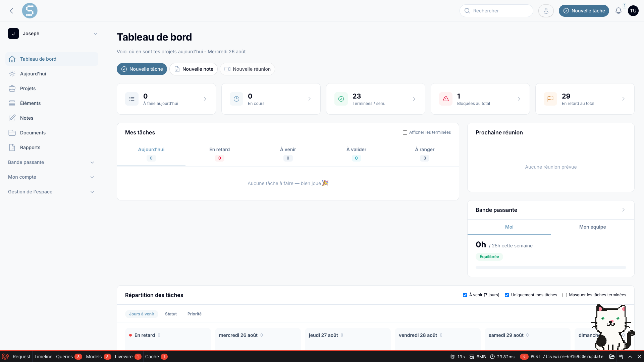Open À faire aujourd'hui card
Screen dimensions: 644x362
(166, 99)
